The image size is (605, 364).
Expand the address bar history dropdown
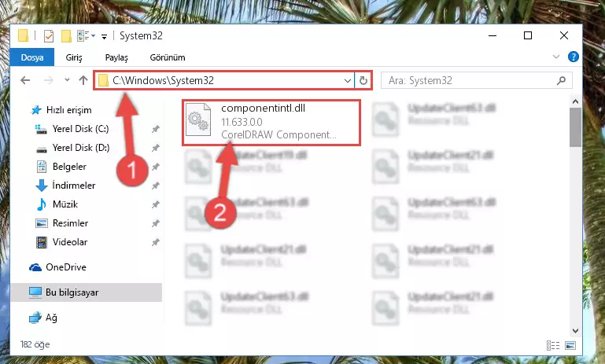(x=347, y=81)
